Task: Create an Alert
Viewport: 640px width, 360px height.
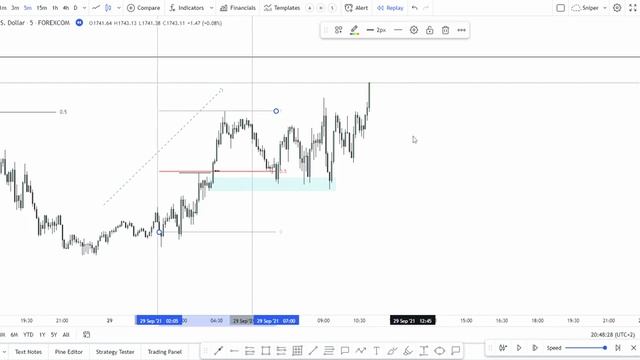Action: [356, 8]
